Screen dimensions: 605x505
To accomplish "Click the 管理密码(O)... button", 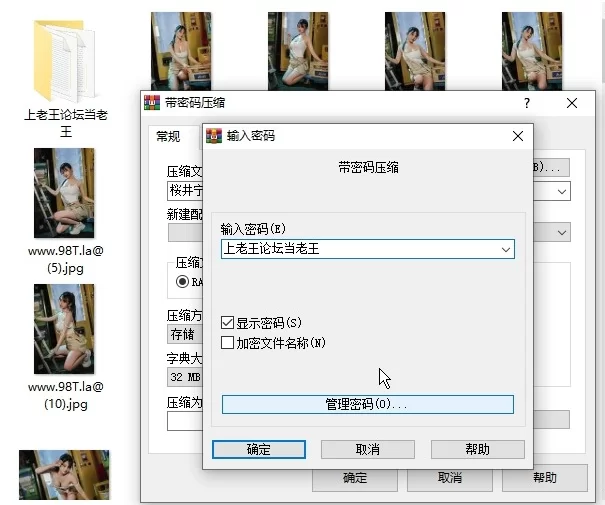I will (368, 404).
